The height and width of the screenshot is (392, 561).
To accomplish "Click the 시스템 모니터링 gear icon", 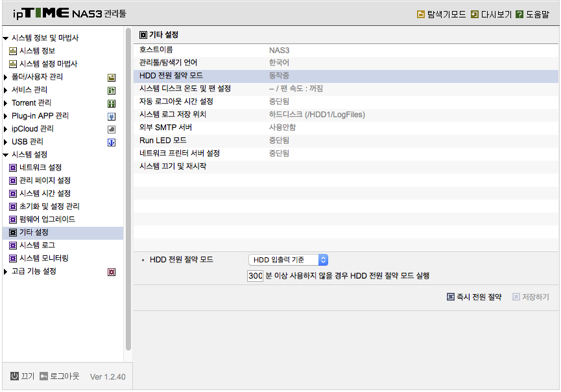I will point(13,259).
